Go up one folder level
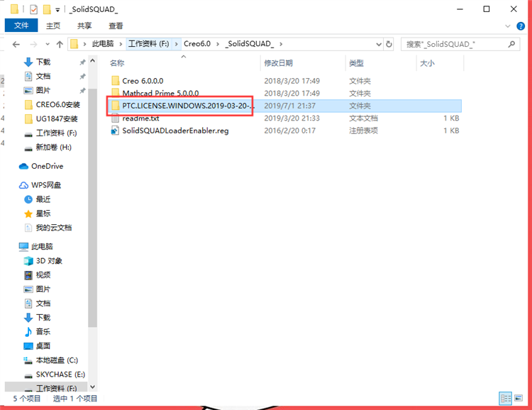 [x=60, y=44]
